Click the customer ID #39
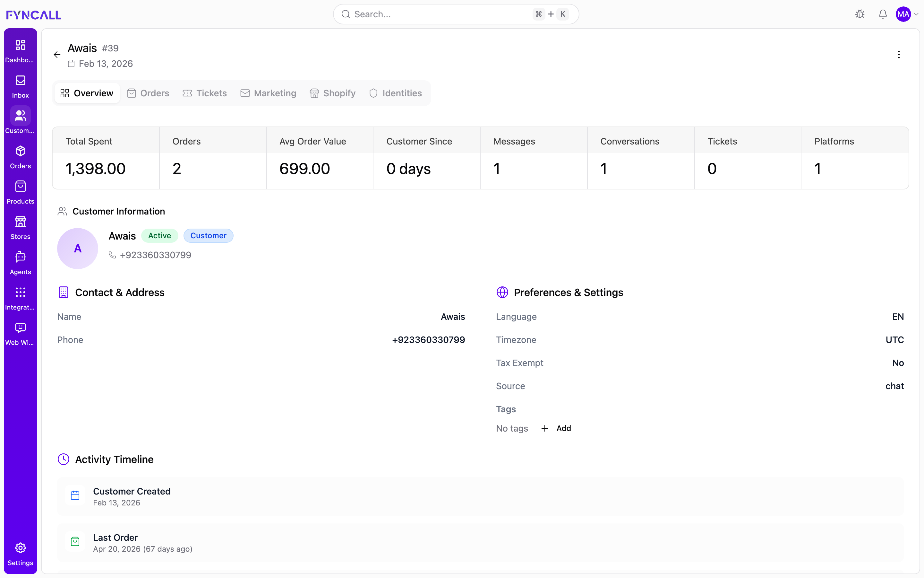This screenshot has width=924, height=578. click(x=110, y=48)
